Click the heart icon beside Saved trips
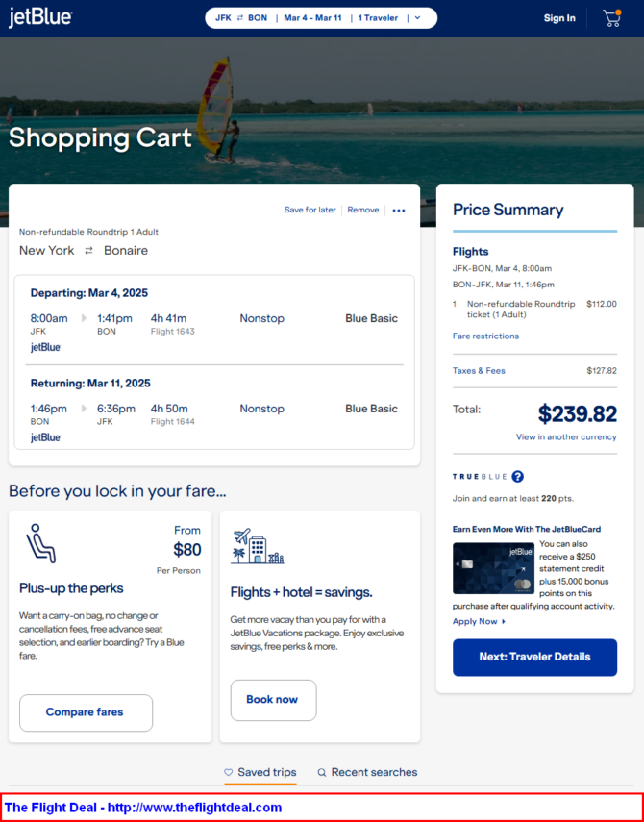Viewport: 644px width, 822px height. tap(229, 772)
